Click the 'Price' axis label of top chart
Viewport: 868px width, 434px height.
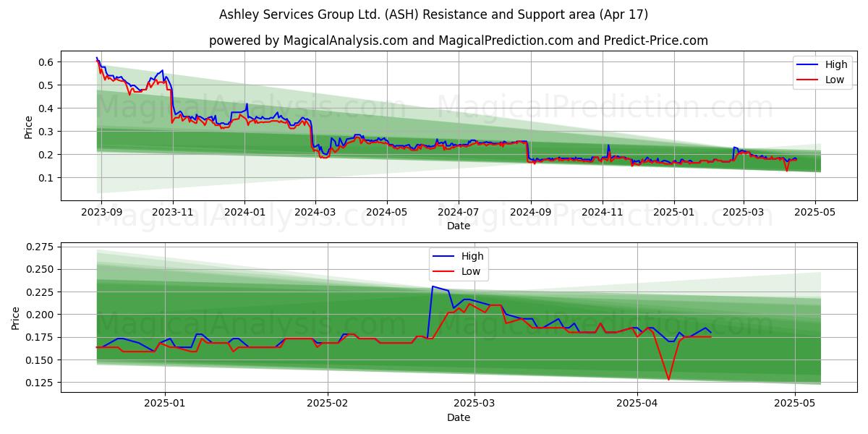(28, 126)
